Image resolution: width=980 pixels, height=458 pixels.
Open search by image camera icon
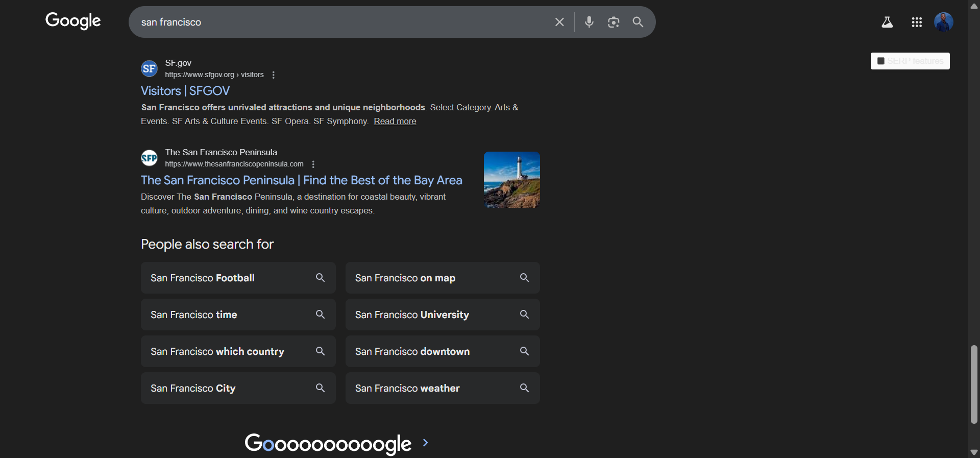614,22
